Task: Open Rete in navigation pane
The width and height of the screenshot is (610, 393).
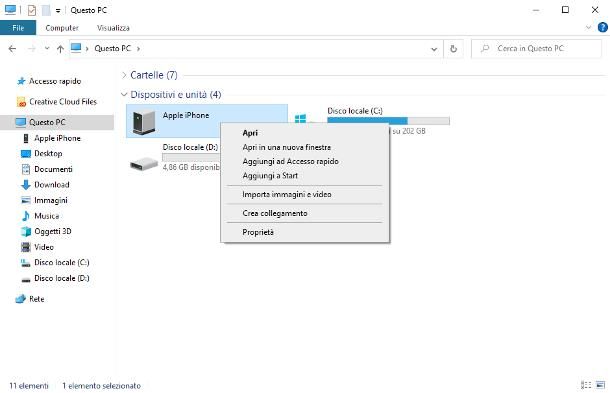Action: point(37,299)
